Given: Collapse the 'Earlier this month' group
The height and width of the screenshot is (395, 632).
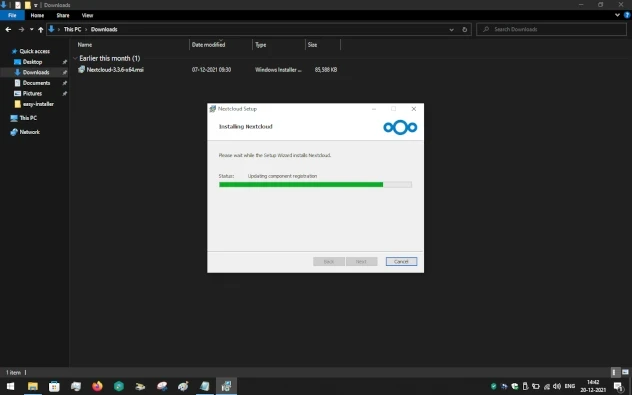Looking at the screenshot, I should (75, 58).
